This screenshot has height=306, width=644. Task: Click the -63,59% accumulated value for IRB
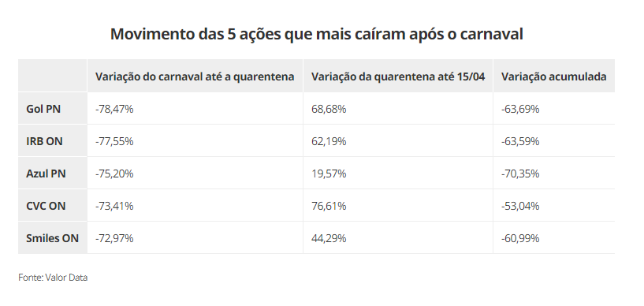520,141
